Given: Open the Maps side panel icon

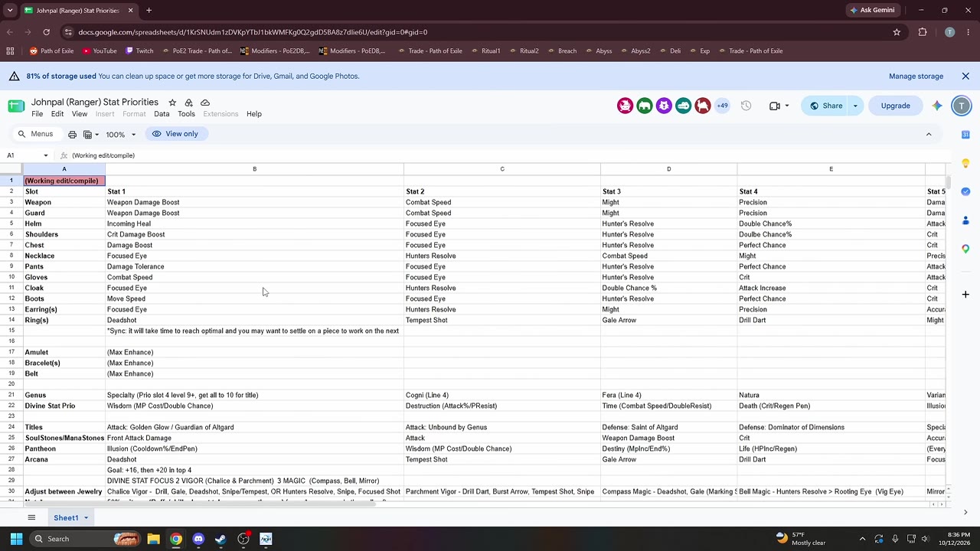Looking at the screenshot, I should pos(965,249).
